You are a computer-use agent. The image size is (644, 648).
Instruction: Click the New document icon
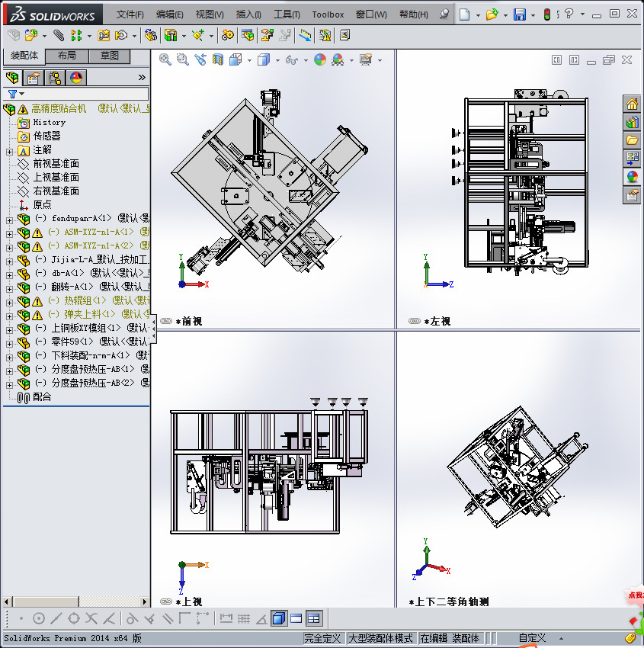click(x=465, y=14)
